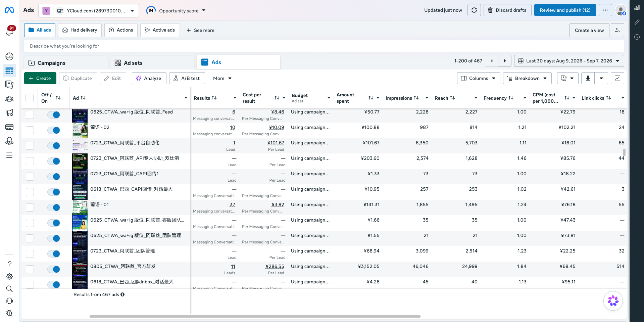Screen dimensions: 644x322
Task: Open the YCloud.com account dropdown
Action: tap(89, 11)
